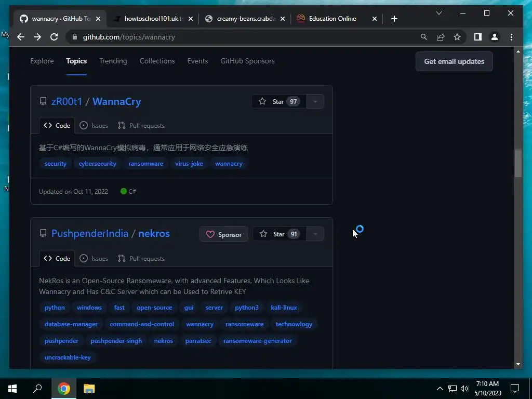Close the creamy-beans tab
This screenshot has width=532, height=399.
[283, 19]
